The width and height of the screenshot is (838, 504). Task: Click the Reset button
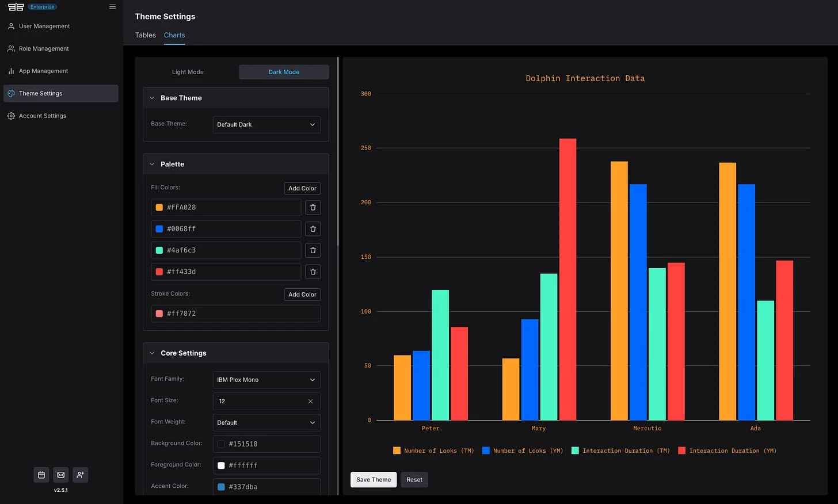tap(414, 480)
